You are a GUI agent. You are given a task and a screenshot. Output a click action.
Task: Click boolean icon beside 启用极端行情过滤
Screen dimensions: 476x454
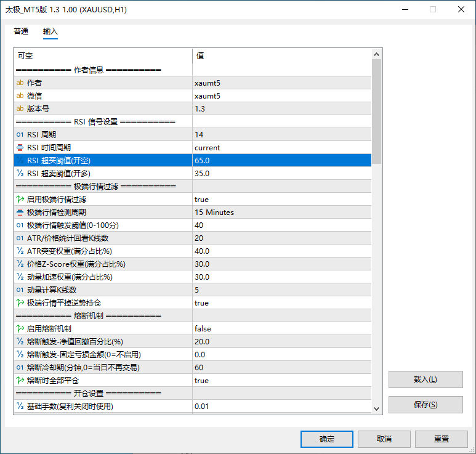(x=20, y=199)
